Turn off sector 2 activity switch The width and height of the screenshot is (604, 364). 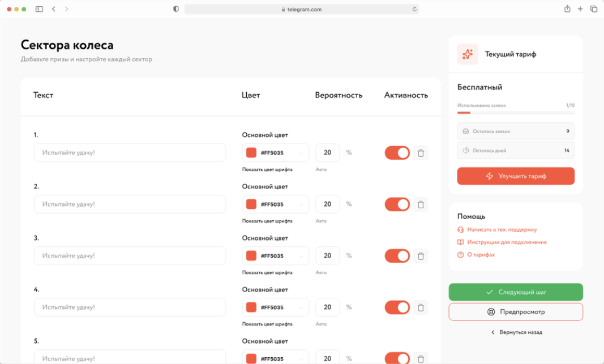[x=397, y=204]
